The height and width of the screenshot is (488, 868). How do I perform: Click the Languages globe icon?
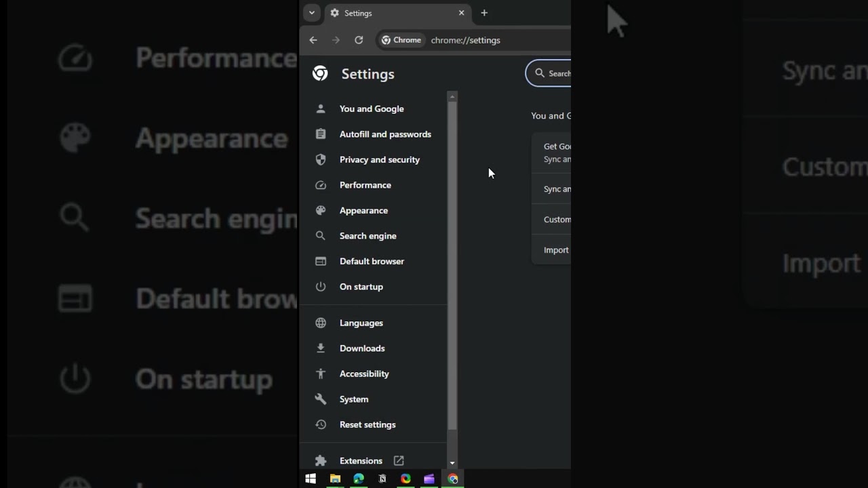(x=321, y=323)
